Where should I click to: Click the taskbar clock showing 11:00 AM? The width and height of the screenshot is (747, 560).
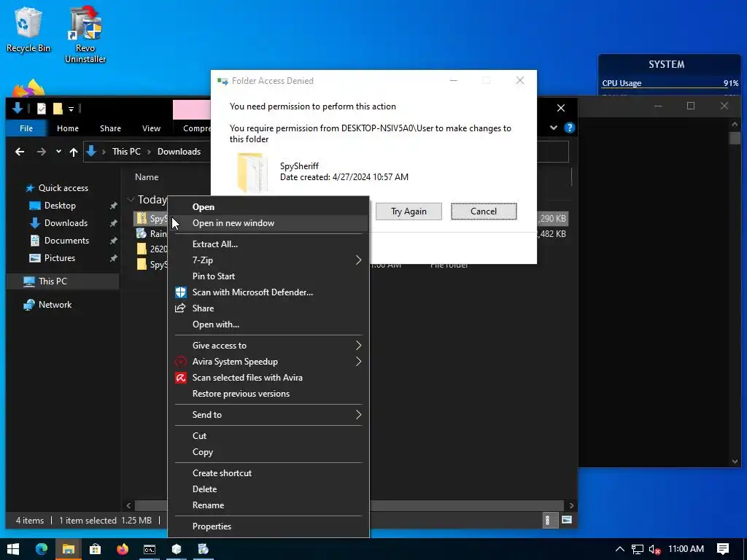[x=686, y=549]
